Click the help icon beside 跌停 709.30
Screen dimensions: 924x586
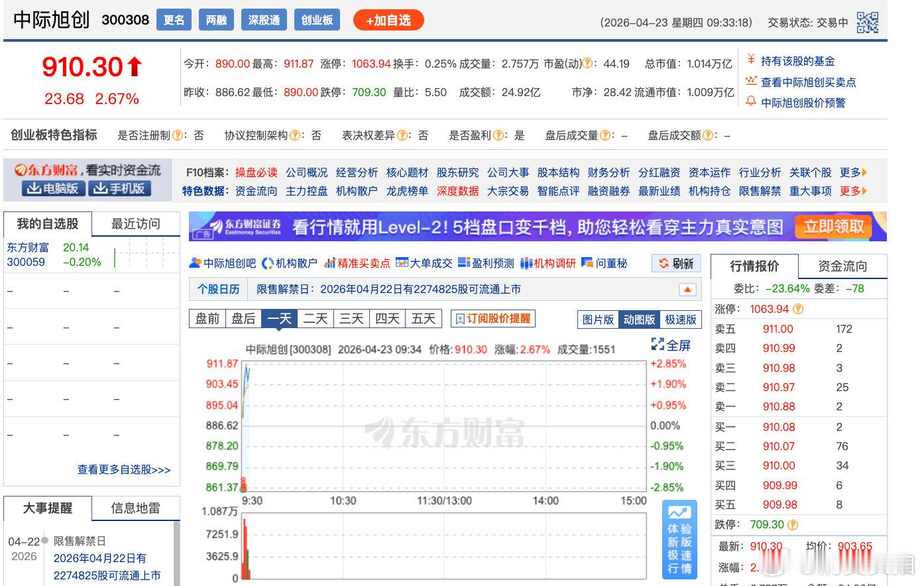click(x=792, y=524)
